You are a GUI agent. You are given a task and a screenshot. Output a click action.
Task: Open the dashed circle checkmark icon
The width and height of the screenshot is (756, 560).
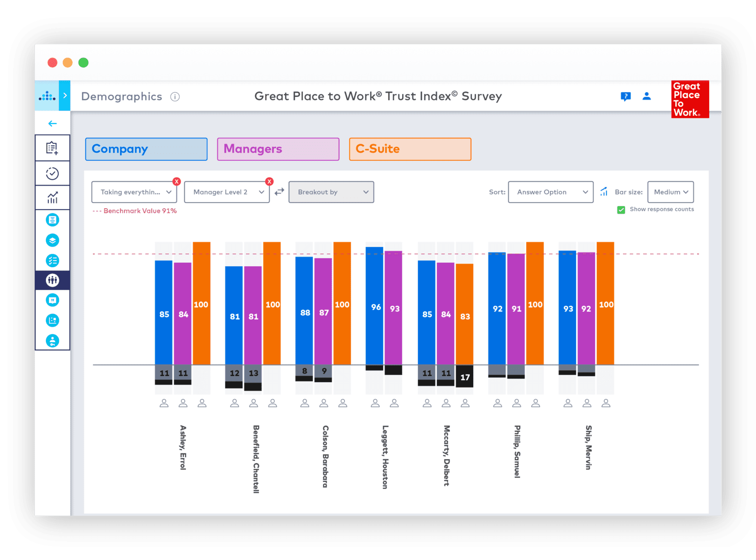point(52,173)
